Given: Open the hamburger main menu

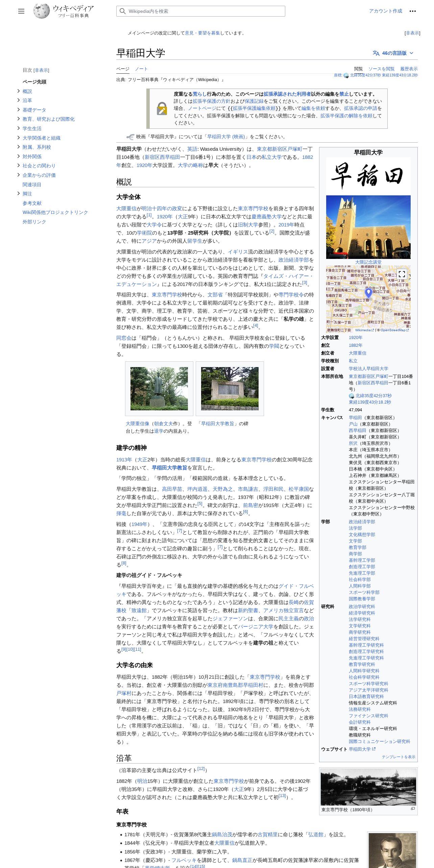Looking at the screenshot, I should coord(21,11).
